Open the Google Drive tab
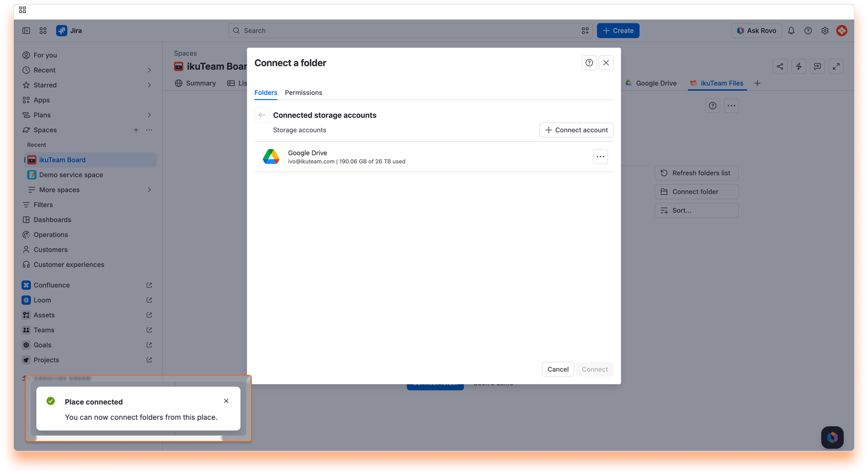 click(651, 83)
